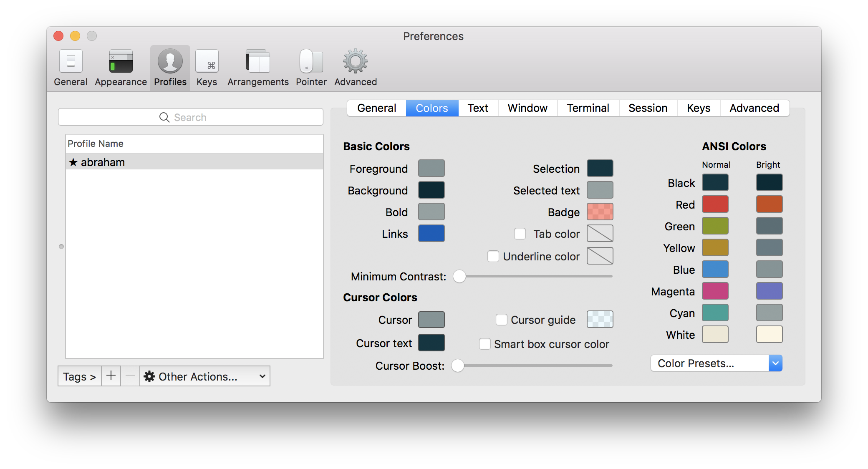This screenshot has height=469, width=868.
Task: Open the Color Presets dropdown
Action: [716, 363]
